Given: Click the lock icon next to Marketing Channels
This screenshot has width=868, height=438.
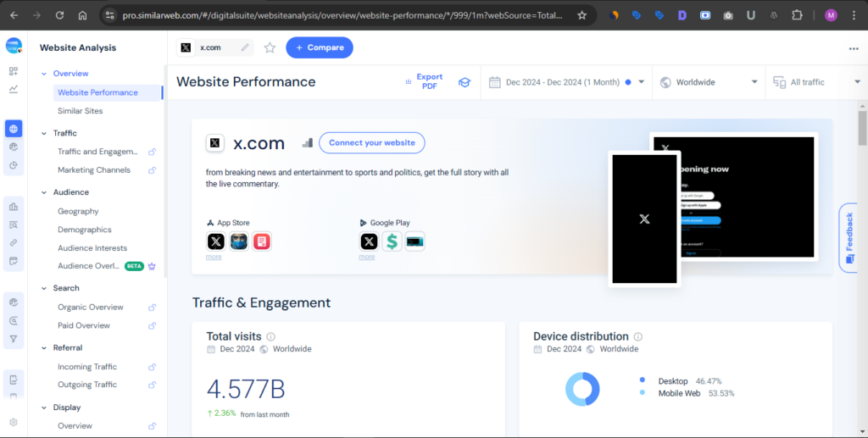Looking at the screenshot, I should coord(152,170).
